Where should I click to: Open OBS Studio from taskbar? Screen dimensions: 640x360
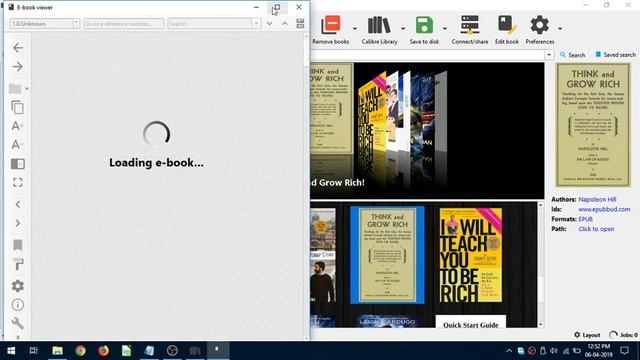(x=172, y=351)
